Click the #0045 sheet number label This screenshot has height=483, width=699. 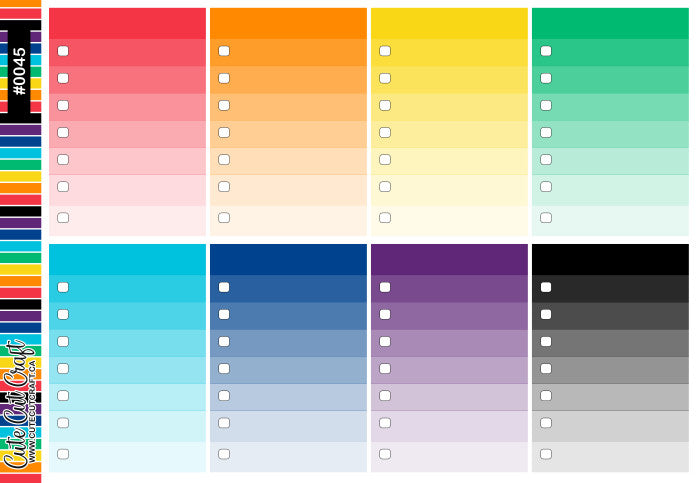[x=19, y=71]
